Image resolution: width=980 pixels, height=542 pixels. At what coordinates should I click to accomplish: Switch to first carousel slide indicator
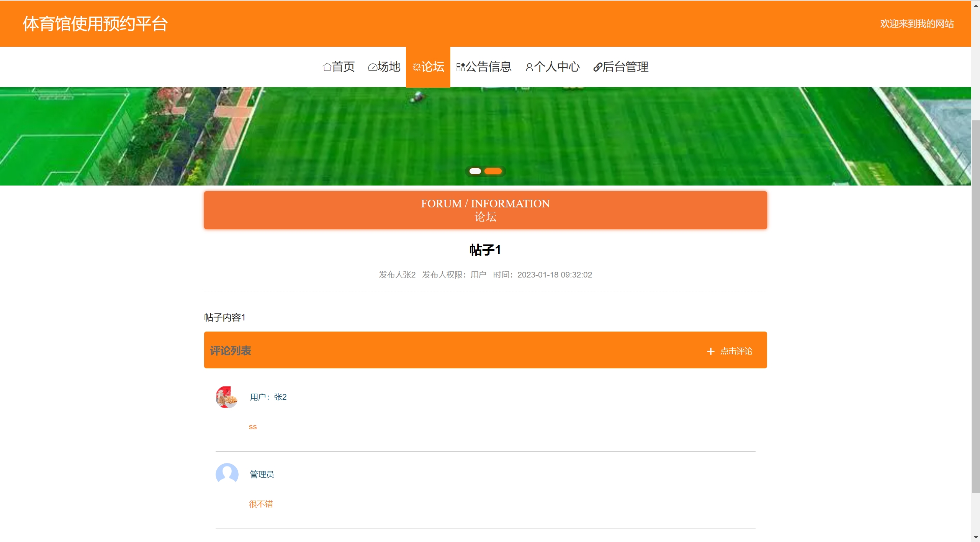(475, 171)
